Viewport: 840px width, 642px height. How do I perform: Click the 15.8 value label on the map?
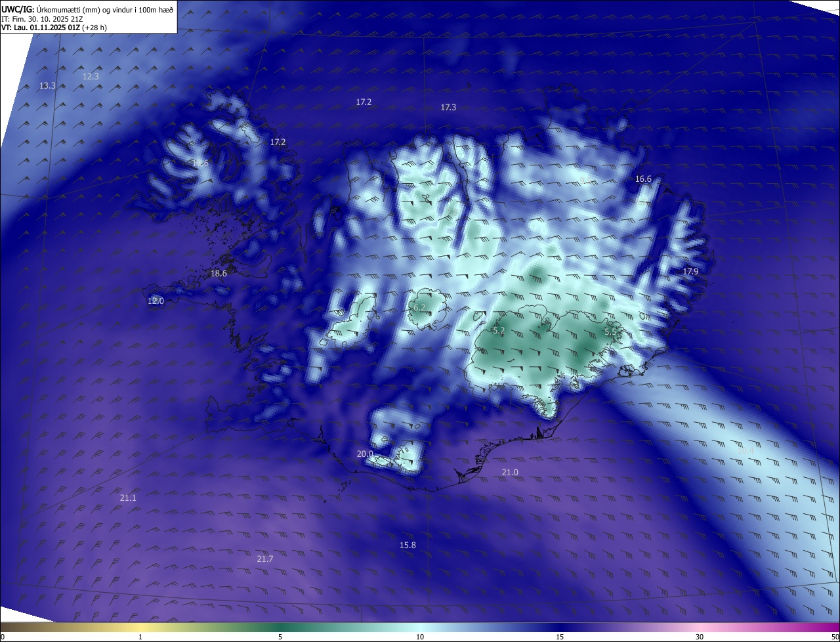(x=408, y=546)
